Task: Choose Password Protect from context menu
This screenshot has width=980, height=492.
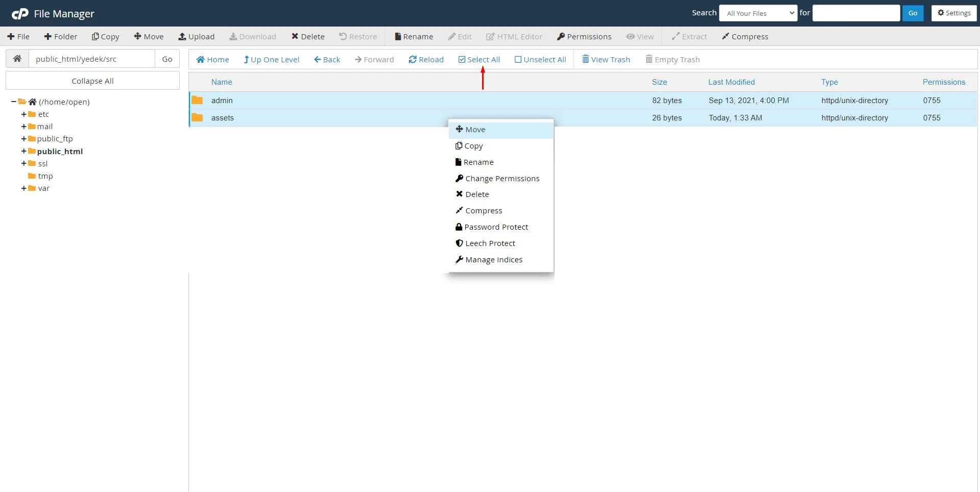Action: (x=496, y=227)
